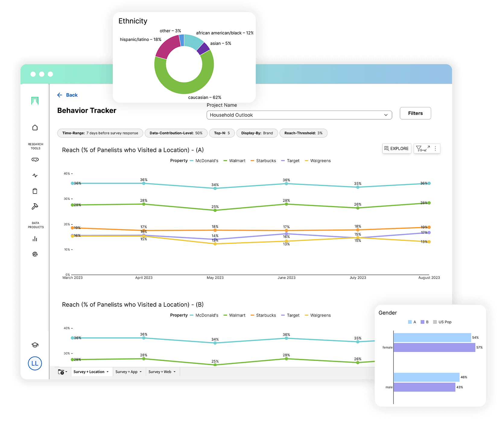Open the graduation cap learning icon
Viewport: 504px width, 426px height.
tap(35, 345)
